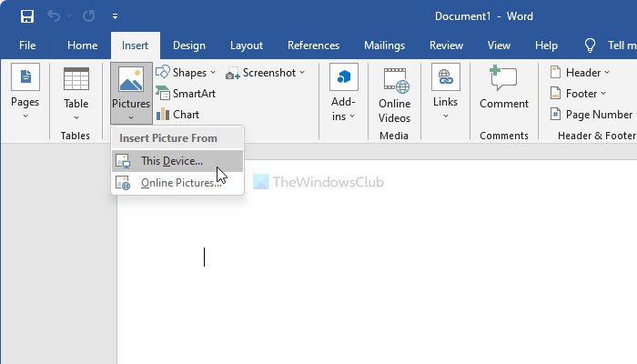Image resolution: width=637 pixels, height=364 pixels.
Task: Insert a SmartArt graphic
Action: tap(186, 94)
